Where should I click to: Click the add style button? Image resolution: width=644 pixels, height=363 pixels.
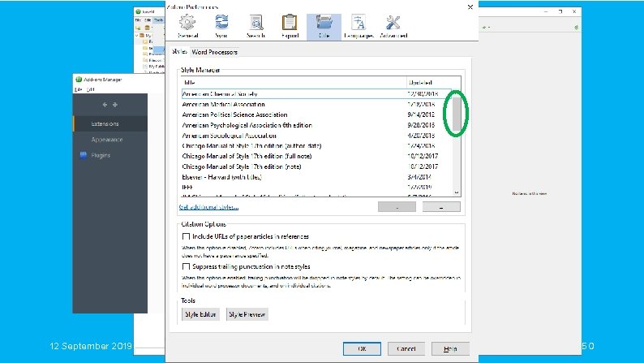pos(441,207)
